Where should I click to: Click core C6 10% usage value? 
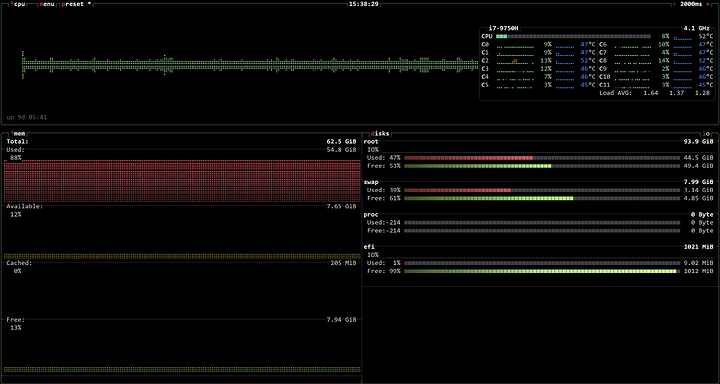(664, 45)
